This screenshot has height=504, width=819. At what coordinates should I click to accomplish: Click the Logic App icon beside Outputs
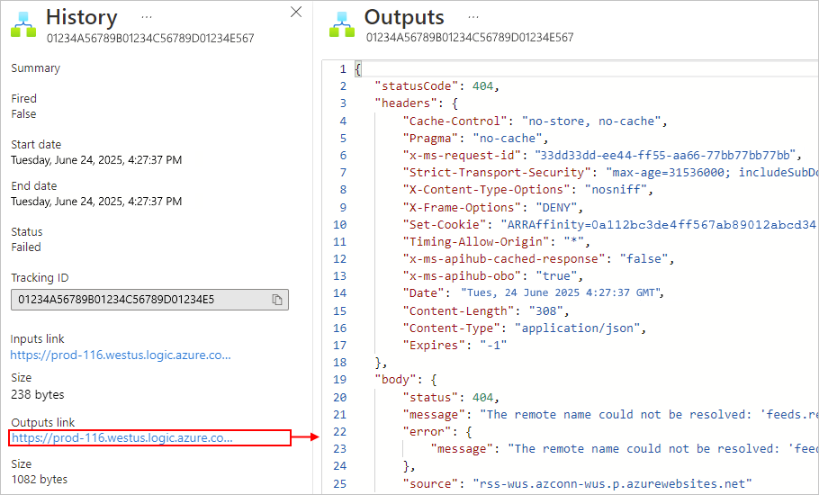point(342,24)
